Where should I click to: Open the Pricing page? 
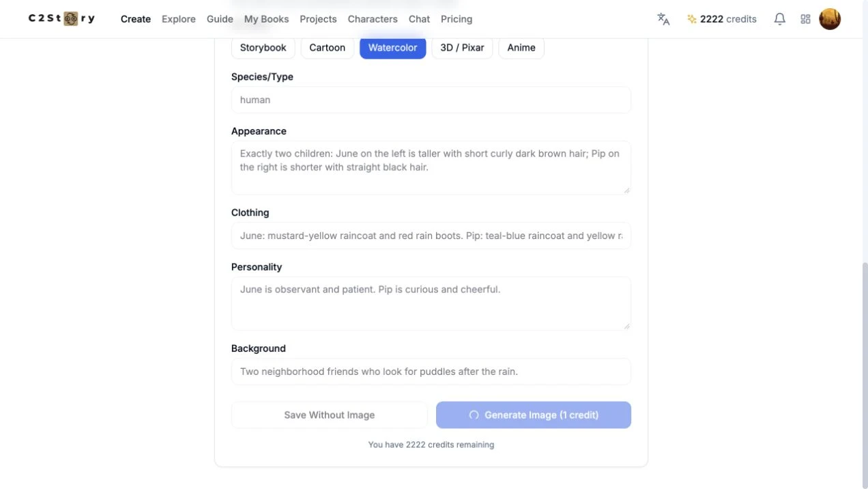pyautogui.click(x=457, y=19)
